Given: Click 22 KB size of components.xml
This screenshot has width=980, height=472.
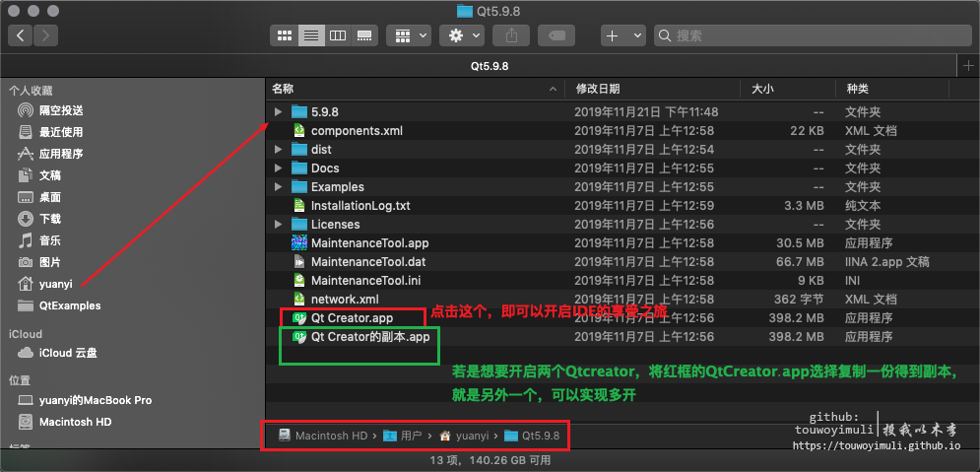Looking at the screenshot, I should tap(807, 131).
